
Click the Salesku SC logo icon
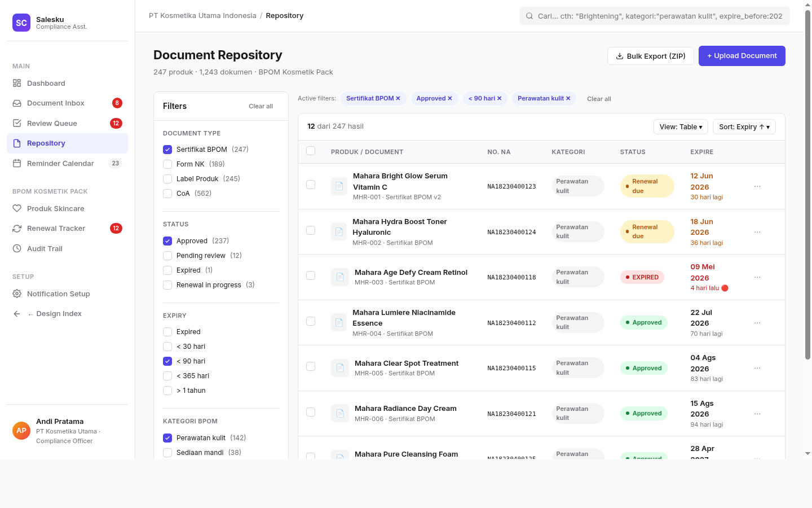pyautogui.click(x=21, y=23)
